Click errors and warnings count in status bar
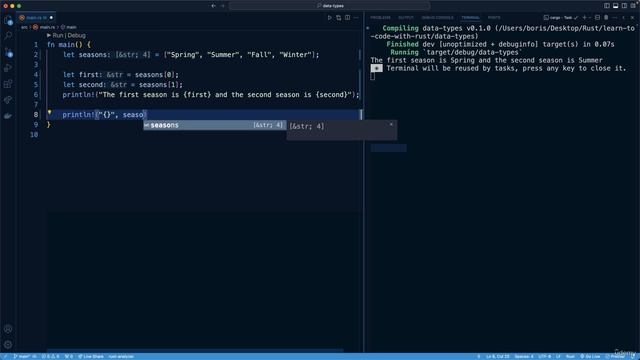Image resolution: width=640 pixels, height=360 pixels. 50,356
